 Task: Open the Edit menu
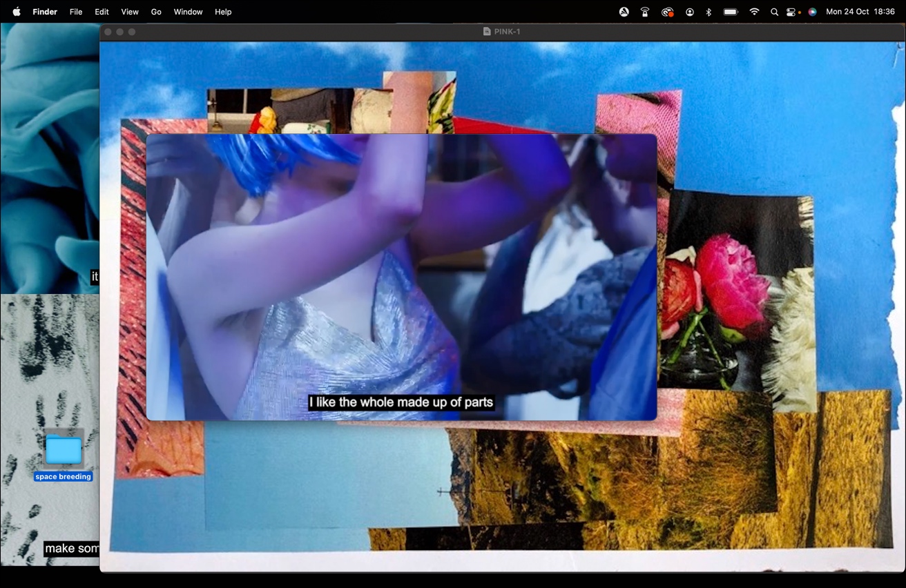click(x=102, y=12)
